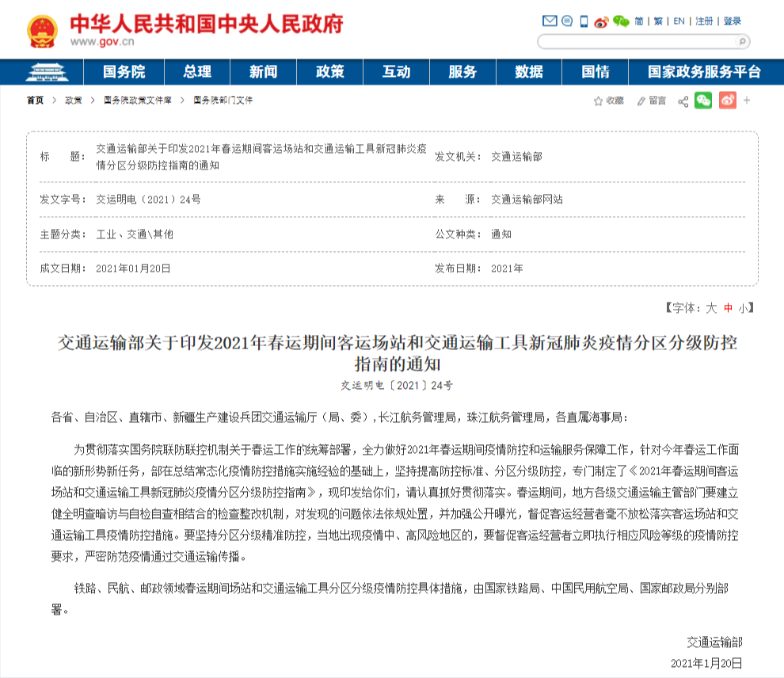Click the main article heading
Viewport: 784px width, 678px height.
(x=398, y=353)
